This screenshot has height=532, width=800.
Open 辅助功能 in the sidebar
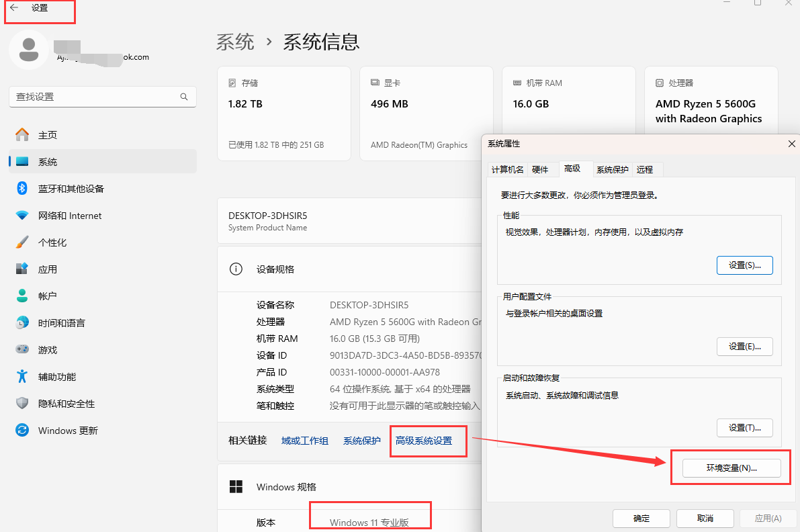(103, 376)
